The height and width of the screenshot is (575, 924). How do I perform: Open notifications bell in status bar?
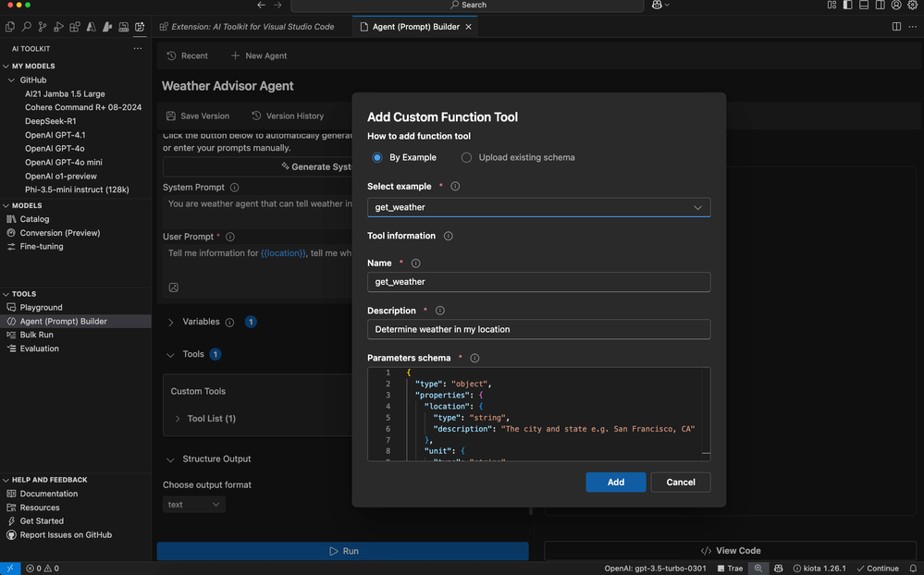click(913, 569)
